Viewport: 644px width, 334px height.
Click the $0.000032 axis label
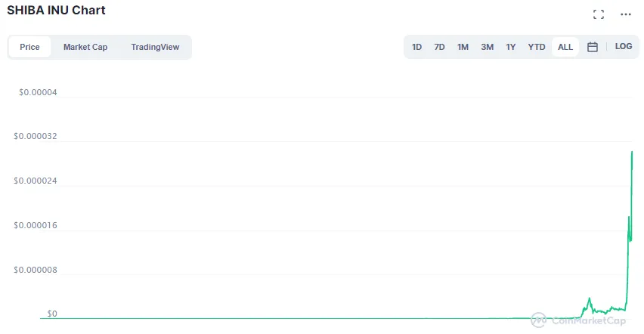pyautogui.click(x=36, y=136)
